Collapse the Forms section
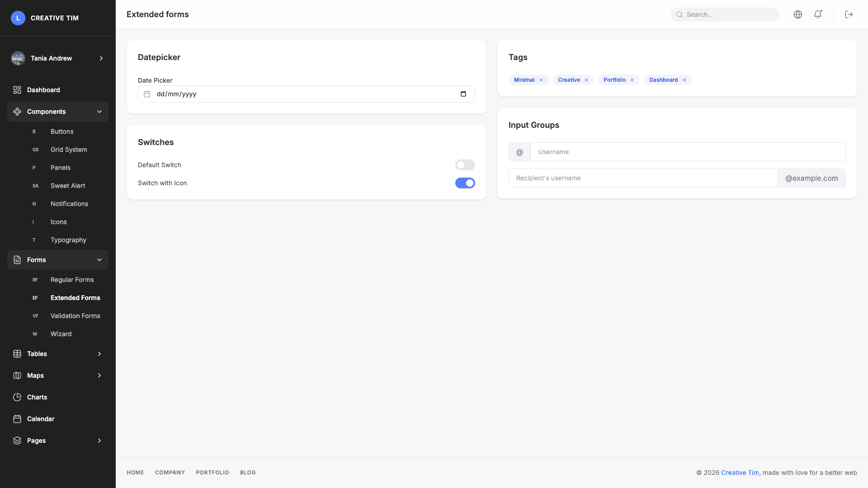The image size is (868, 488). [x=99, y=260]
